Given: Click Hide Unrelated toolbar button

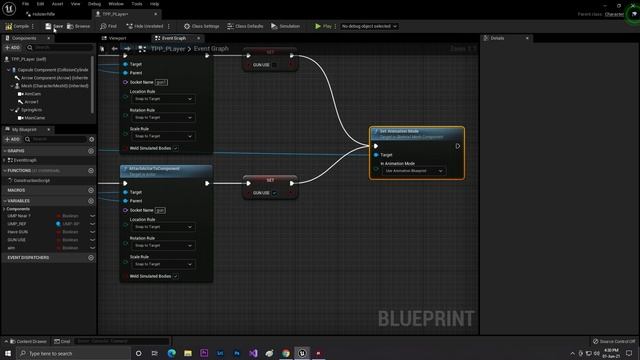Looking at the screenshot, I should (x=144, y=26).
